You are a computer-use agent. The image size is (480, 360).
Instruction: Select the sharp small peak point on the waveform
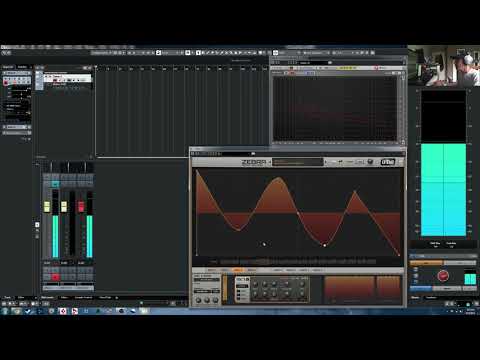pyautogui.click(x=355, y=191)
